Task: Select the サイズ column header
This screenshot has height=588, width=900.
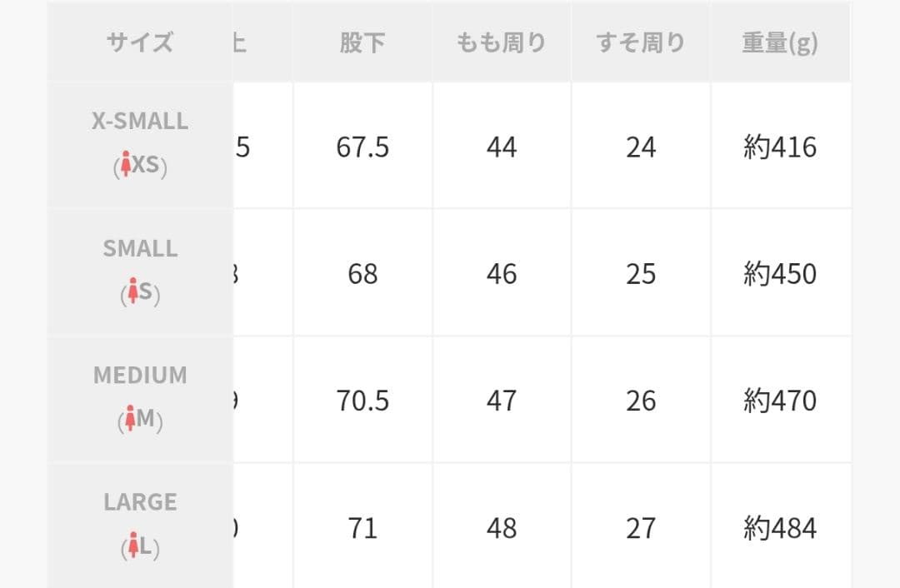Action: click(140, 42)
